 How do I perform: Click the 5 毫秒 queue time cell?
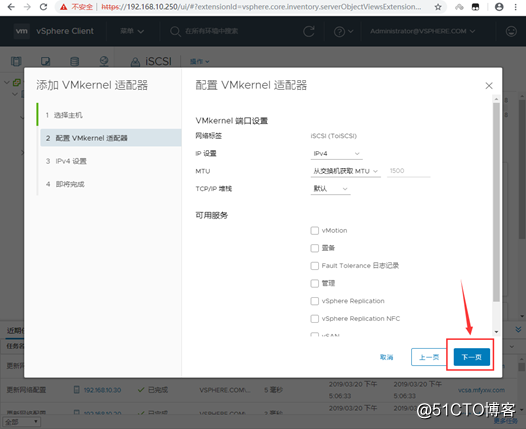pos(273,390)
